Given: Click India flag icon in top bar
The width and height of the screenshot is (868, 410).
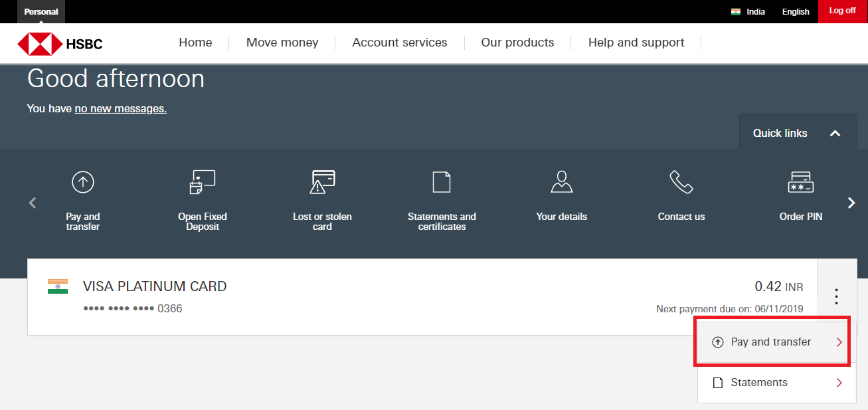Looking at the screenshot, I should coord(736,11).
